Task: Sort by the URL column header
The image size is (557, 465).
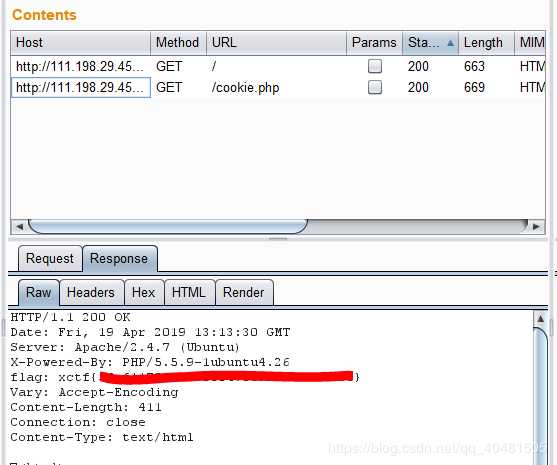Action: 276,43
